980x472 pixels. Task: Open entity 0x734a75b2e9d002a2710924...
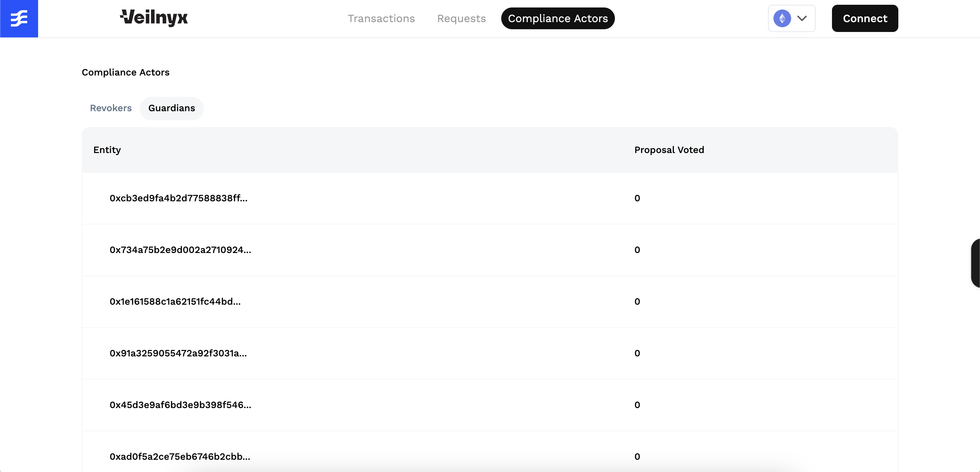180,250
